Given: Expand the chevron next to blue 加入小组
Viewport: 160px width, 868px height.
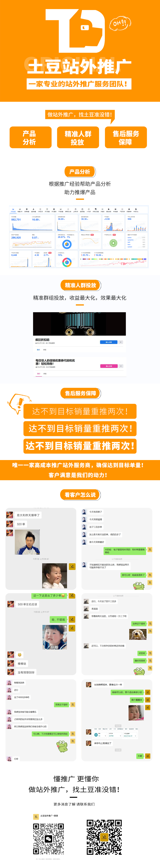Looking at the screenshot, I should (121, 342).
